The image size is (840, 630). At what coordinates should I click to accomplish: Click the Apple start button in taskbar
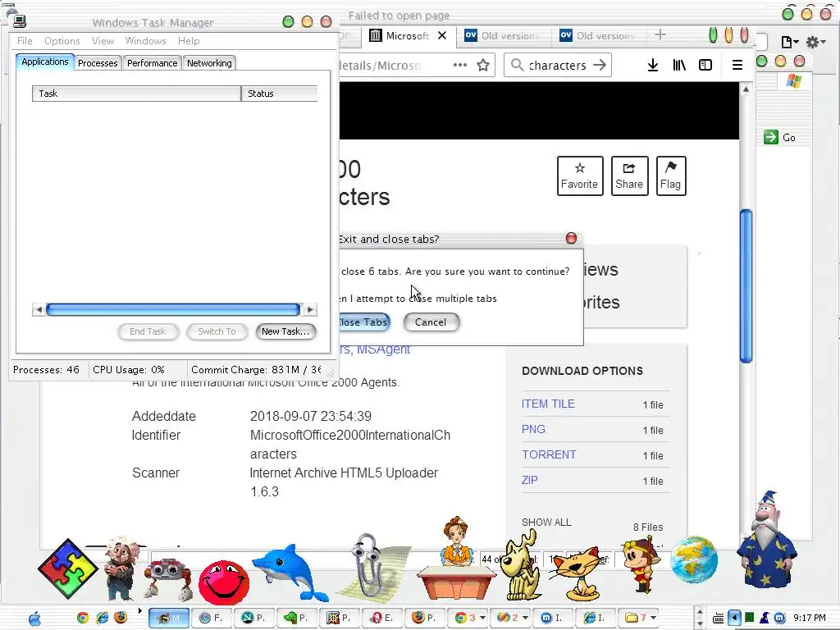click(x=34, y=619)
